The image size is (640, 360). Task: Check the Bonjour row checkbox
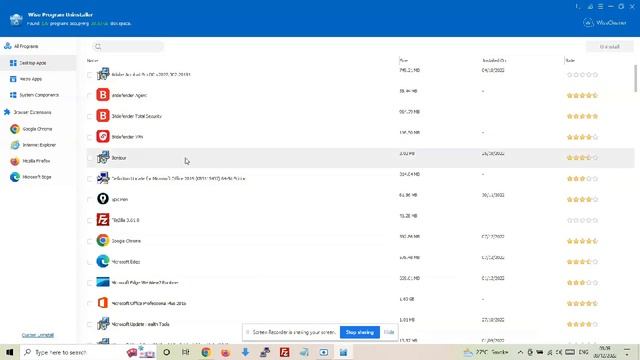click(x=89, y=158)
